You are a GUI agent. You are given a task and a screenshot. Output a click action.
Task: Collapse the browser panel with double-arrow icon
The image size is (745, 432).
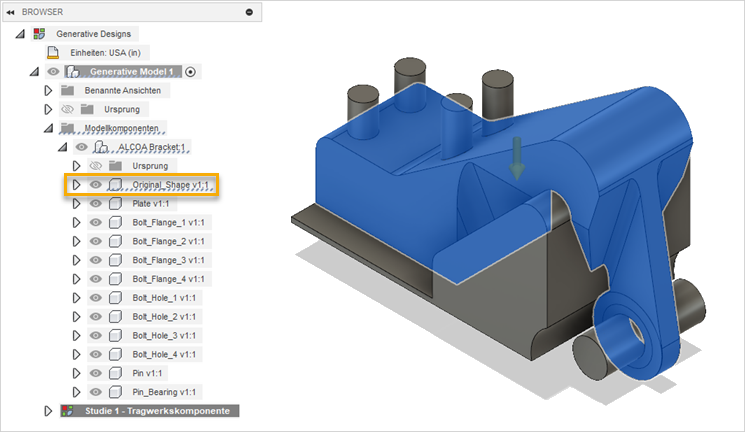coord(10,12)
